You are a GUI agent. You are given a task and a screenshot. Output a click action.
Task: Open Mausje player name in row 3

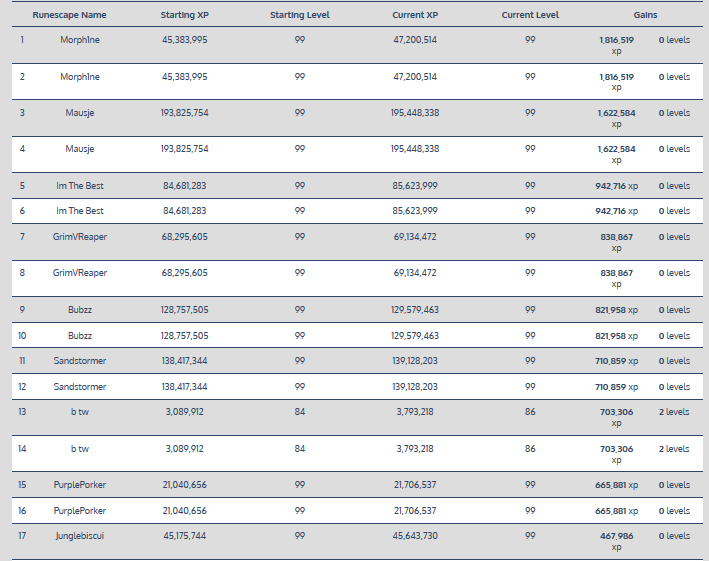[80, 113]
